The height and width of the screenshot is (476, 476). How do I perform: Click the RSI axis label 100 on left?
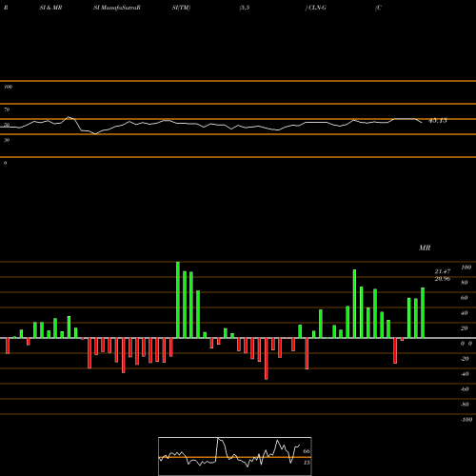pos(8,87)
